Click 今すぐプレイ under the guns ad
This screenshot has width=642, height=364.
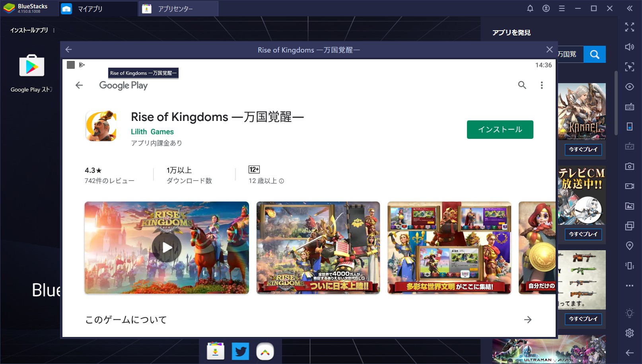[583, 319]
